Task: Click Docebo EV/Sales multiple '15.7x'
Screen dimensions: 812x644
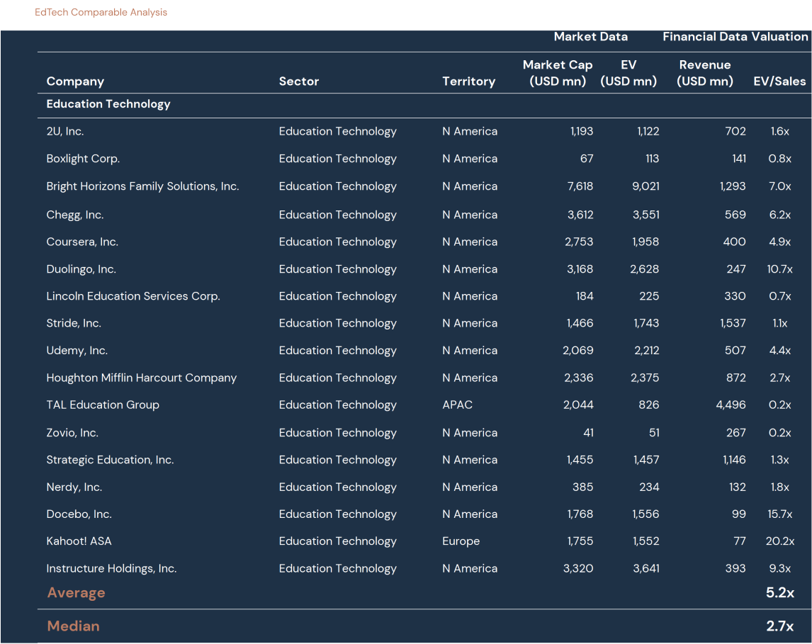Action: pyautogui.click(x=779, y=514)
